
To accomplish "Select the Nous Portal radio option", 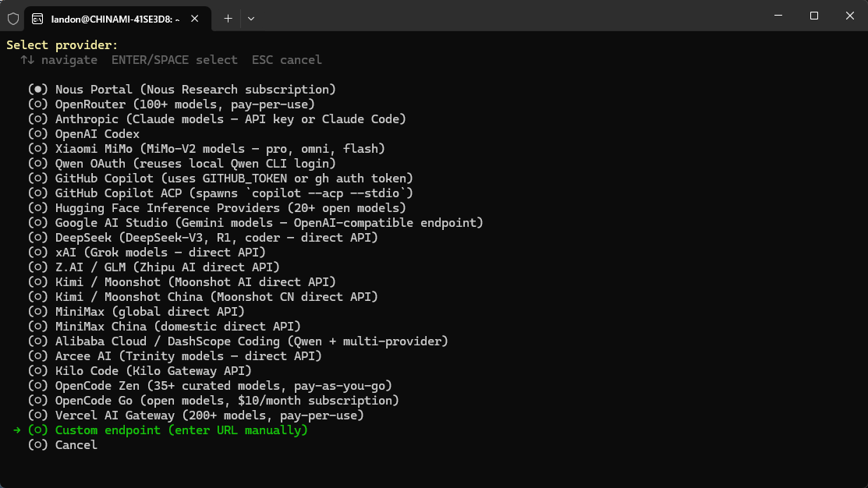I will (x=38, y=90).
